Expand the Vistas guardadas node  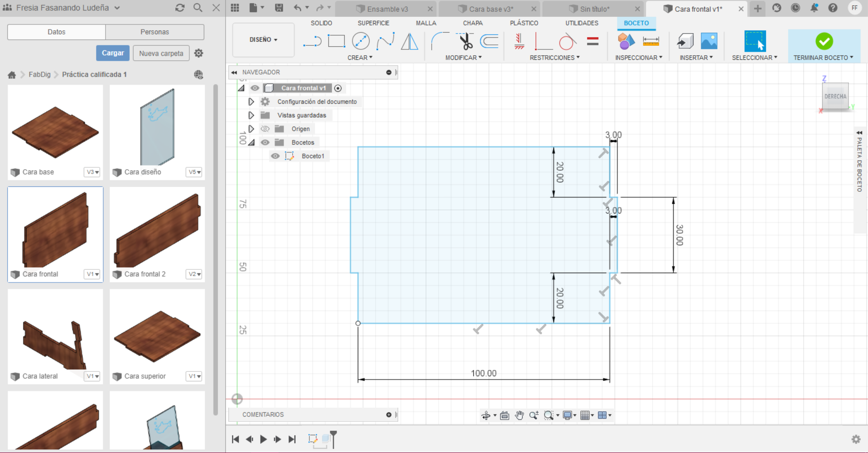click(251, 115)
